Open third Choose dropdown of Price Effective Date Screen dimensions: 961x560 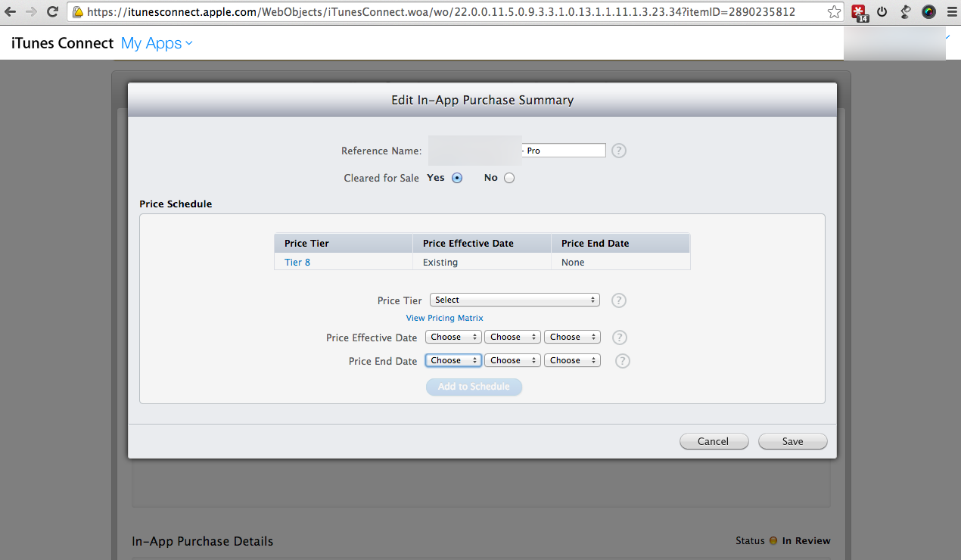(x=572, y=337)
